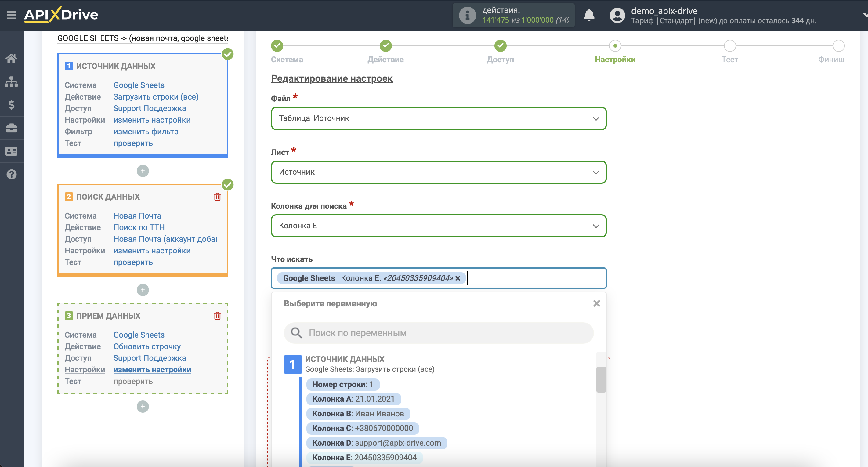Screen dimensions: 868x467
Task: Click the green checkmark on Источник данных
Action: click(x=228, y=54)
